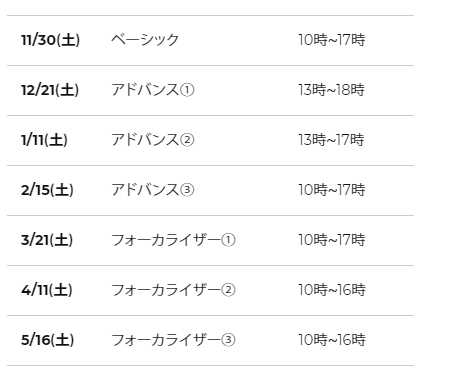Click the 1/11(土) date
Screen dimensions: 456x383
point(44,140)
